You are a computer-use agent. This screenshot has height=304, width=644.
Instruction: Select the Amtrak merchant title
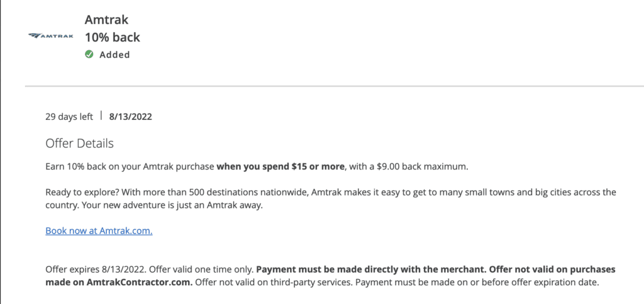[107, 19]
